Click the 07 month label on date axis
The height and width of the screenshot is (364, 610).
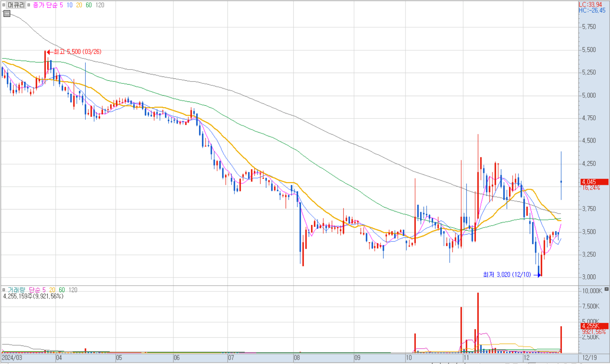pos(231,358)
